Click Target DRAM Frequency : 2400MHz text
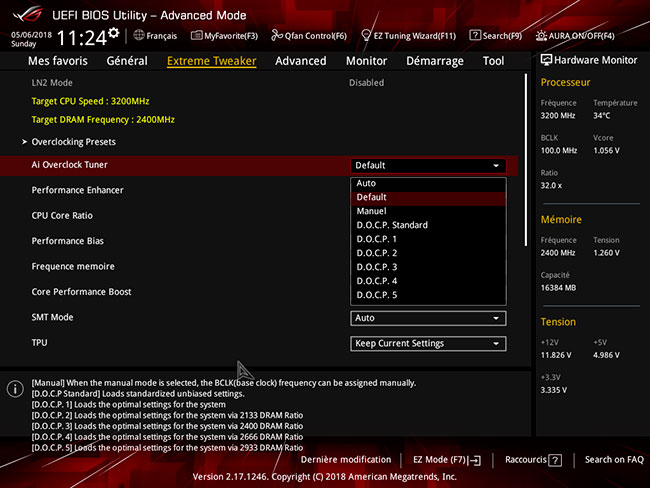The image size is (650, 488). click(x=103, y=120)
